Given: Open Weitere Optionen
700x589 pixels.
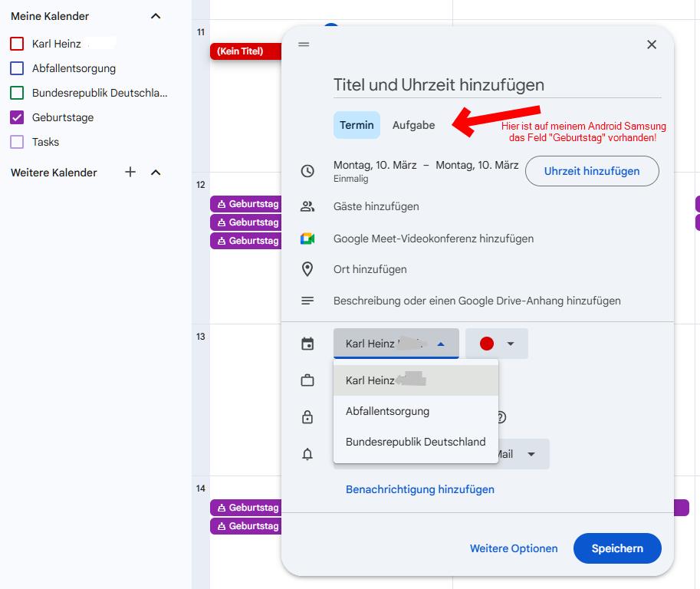Looking at the screenshot, I should point(514,548).
